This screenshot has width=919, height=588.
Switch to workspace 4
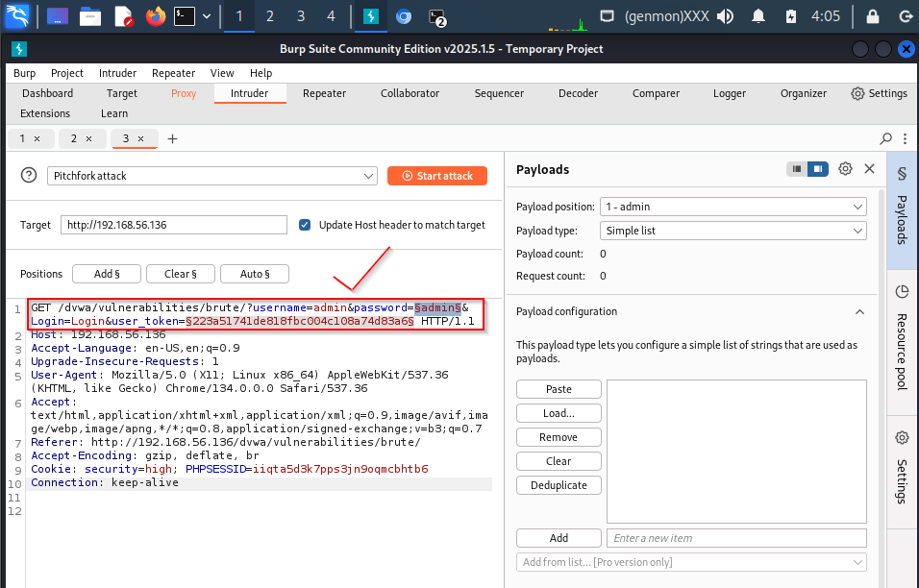(x=331, y=16)
